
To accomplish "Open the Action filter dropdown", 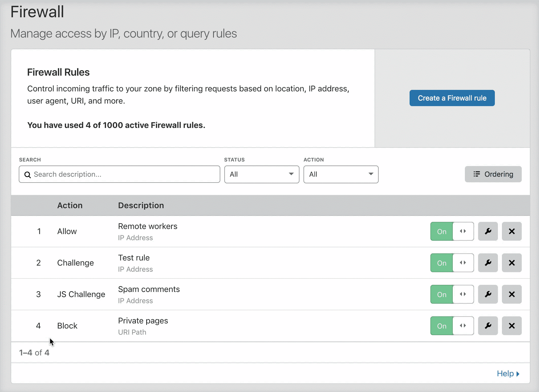I will (x=341, y=174).
